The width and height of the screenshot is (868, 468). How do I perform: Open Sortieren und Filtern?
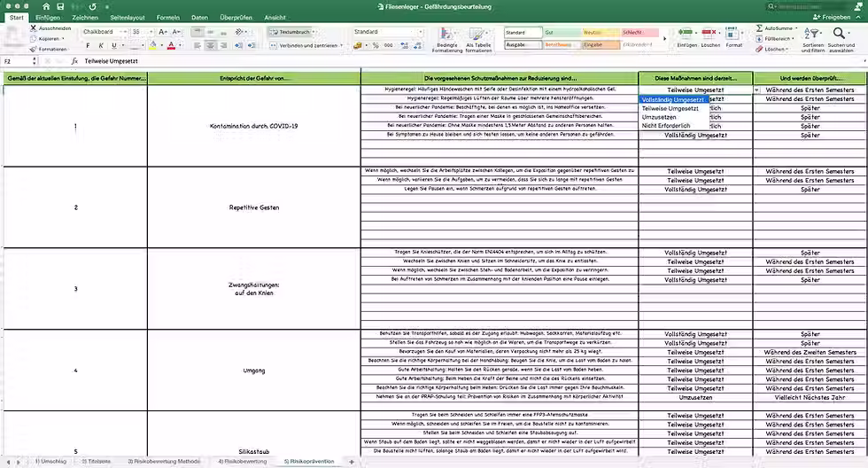(813, 39)
